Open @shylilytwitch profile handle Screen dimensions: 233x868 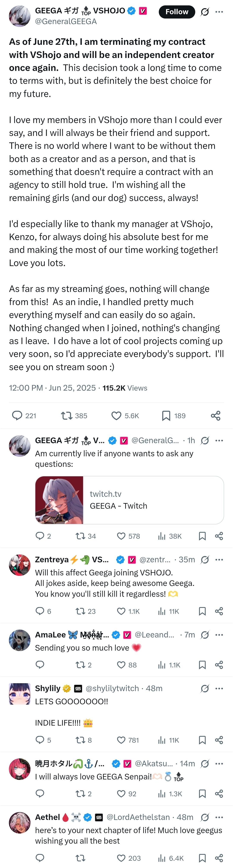(x=112, y=688)
